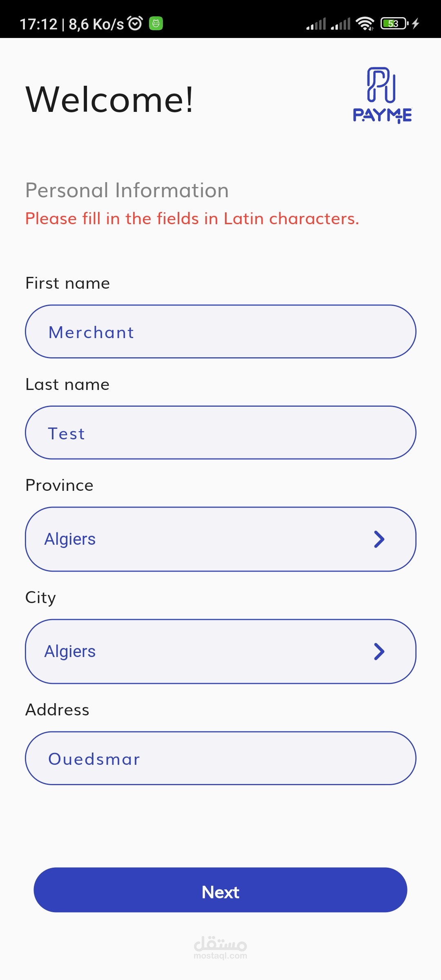Tap the Personal Information section title

click(127, 190)
